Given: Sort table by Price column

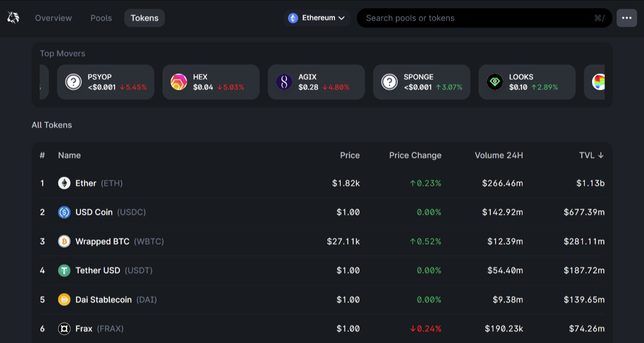Looking at the screenshot, I should (x=350, y=156).
